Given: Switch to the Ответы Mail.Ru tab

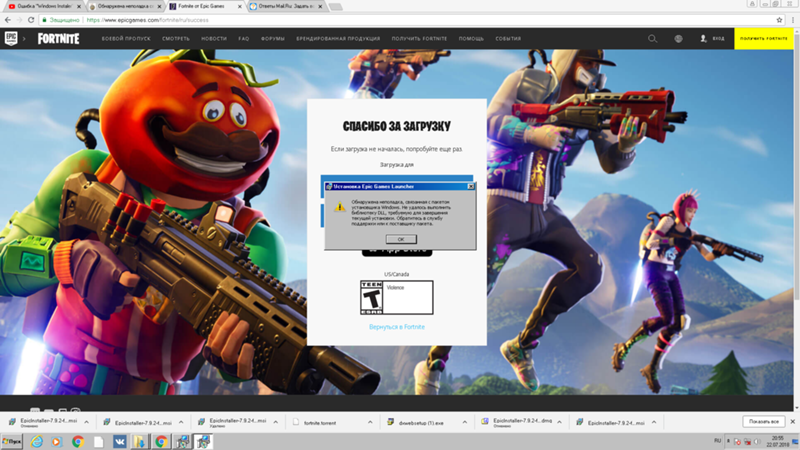Looking at the screenshot, I should coord(286,7).
